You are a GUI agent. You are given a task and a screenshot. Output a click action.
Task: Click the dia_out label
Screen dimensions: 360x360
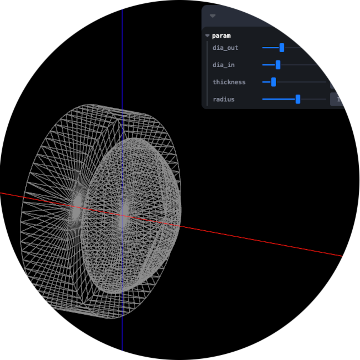click(x=225, y=48)
